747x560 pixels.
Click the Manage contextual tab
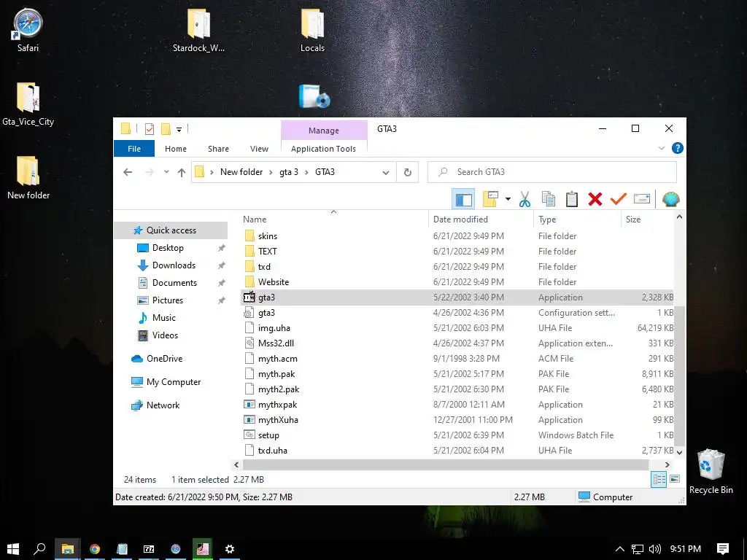324,130
